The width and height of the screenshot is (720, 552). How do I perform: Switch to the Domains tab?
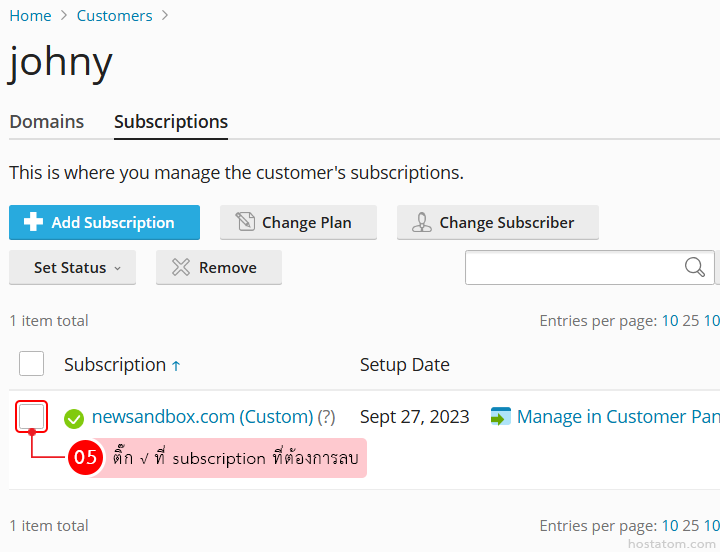[x=46, y=122]
